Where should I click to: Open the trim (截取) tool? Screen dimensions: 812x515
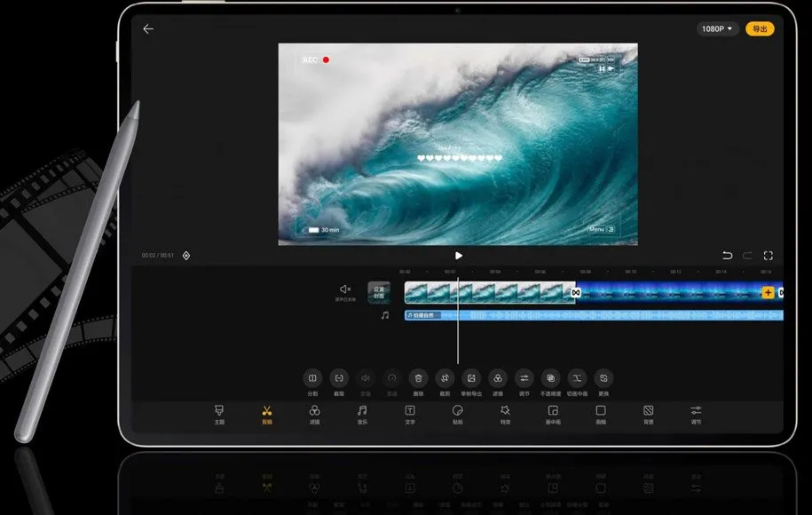click(339, 378)
